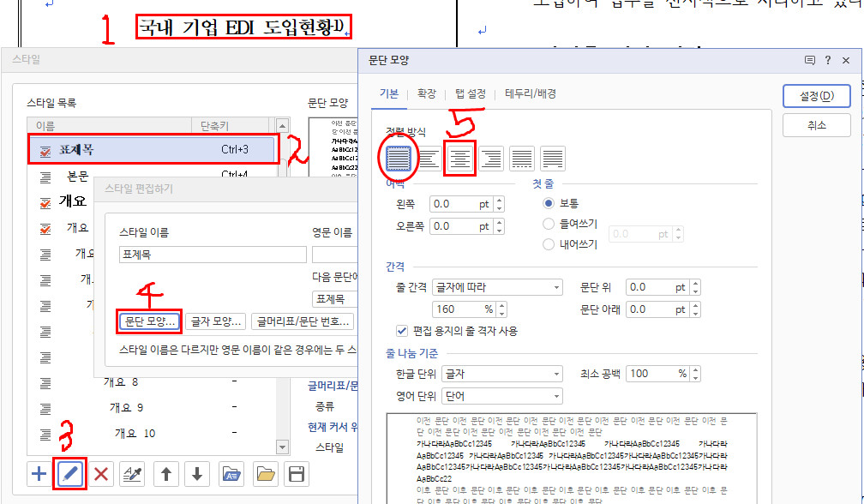Viewport: 864px width, 504px height.
Task: Increase 왼쪽 margin with the up stepper
Action: (x=499, y=200)
